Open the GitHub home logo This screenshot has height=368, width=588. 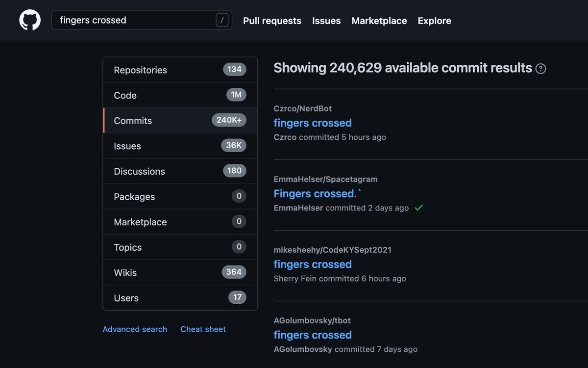(x=30, y=21)
